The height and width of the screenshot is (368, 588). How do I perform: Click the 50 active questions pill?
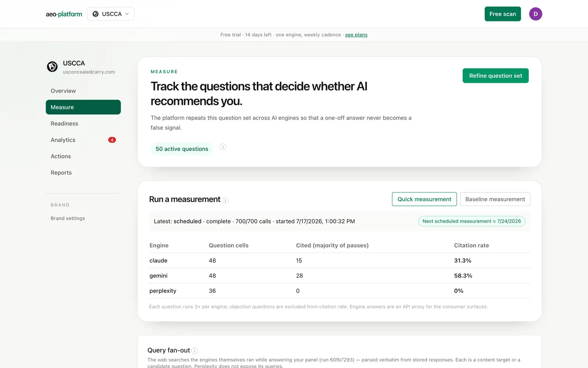pos(182,149)
